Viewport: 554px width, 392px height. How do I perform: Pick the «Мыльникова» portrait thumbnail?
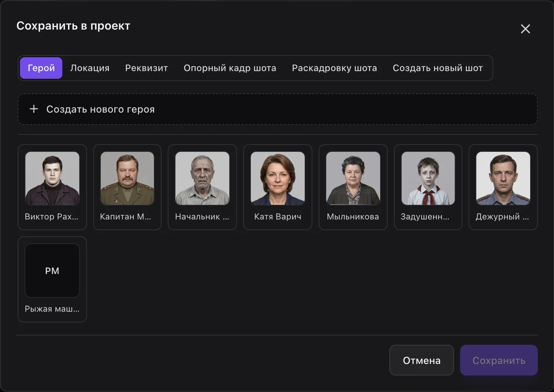[353, 178]
